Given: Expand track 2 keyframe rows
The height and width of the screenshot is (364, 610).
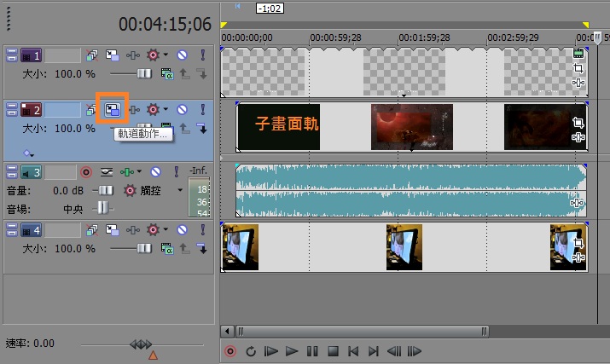Looking at the screenshot, I should 28,153.
